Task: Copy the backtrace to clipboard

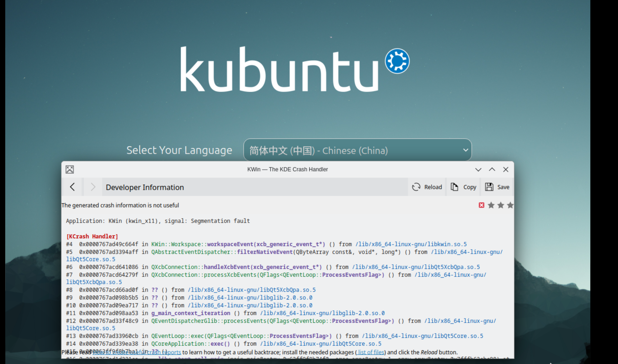Action: [x=463, y=187]
